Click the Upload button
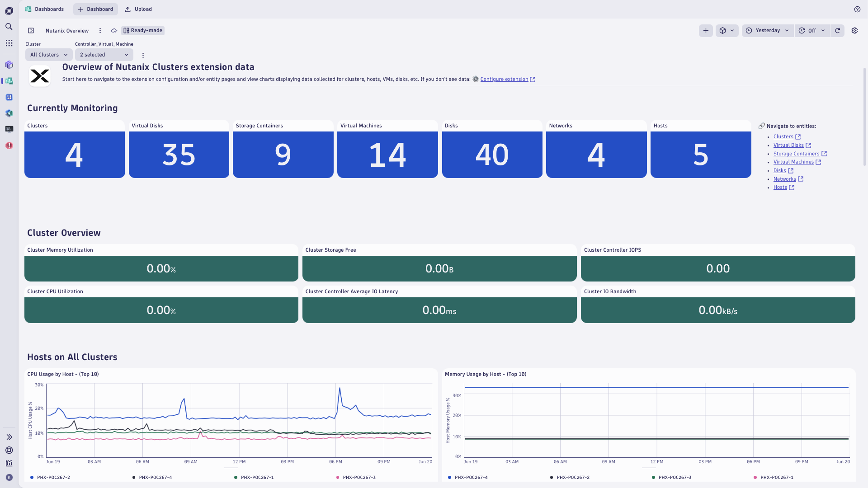The image size is (868, 488). [x=138, y=9]
